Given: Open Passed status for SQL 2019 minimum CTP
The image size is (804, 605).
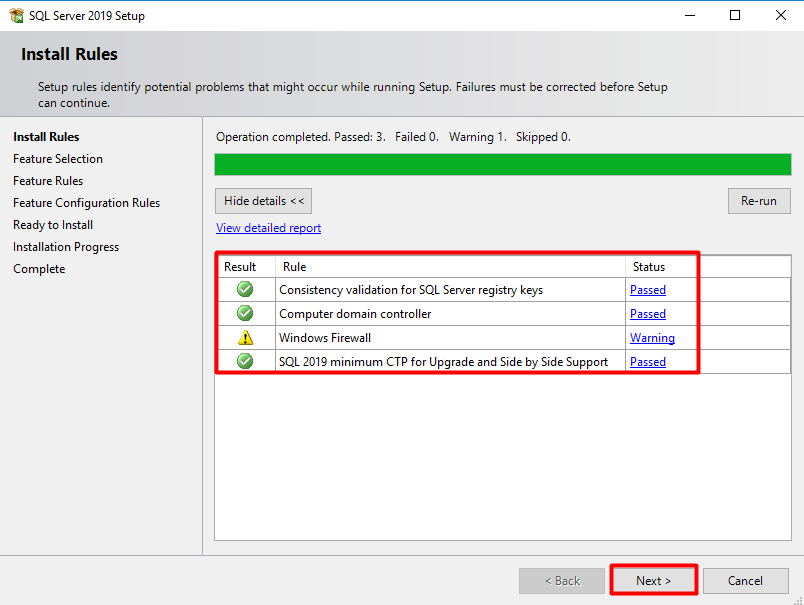Looking at the screenshot, I should pos(648,362).
